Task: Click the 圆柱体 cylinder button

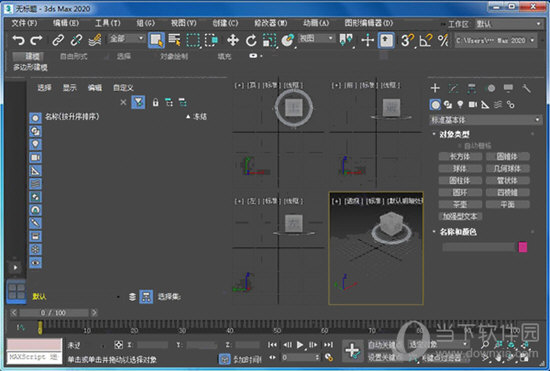Action: point(460,180)
